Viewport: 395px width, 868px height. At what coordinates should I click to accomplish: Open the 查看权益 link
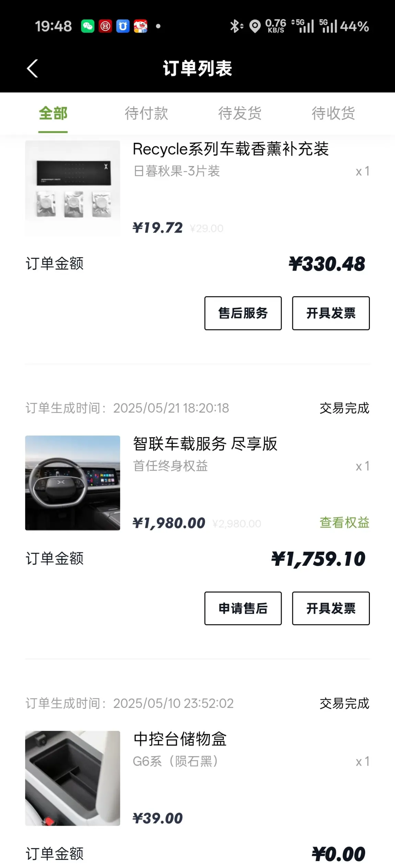[x=344, y=522]
